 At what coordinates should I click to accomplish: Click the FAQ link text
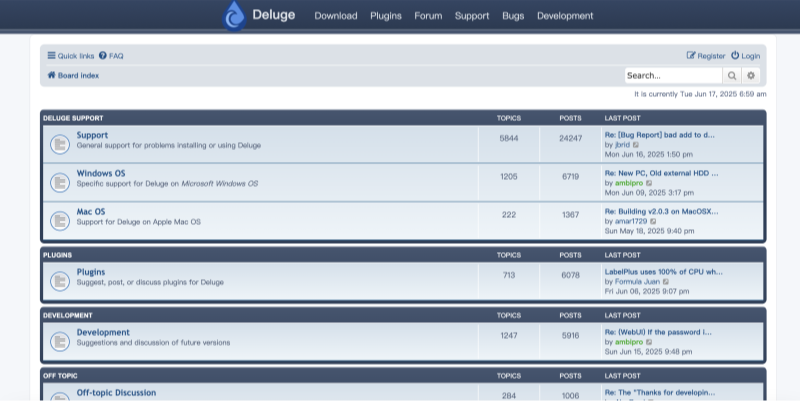116,56
